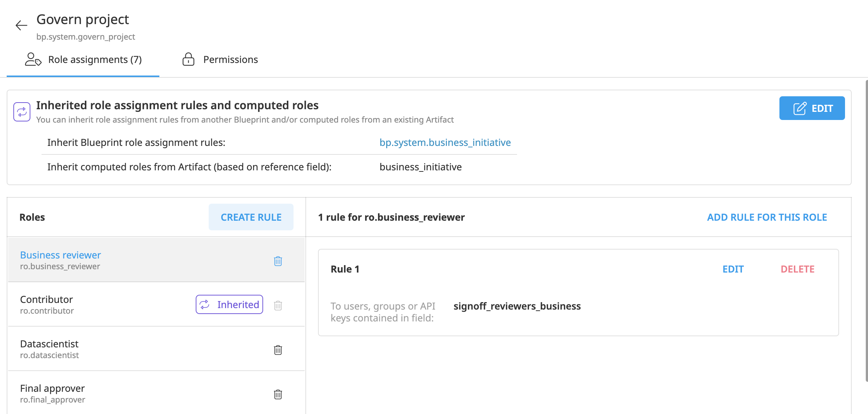Click the Inherited badge on Contributor role
This screenshot has height=414, width=868.
(229, 304)
